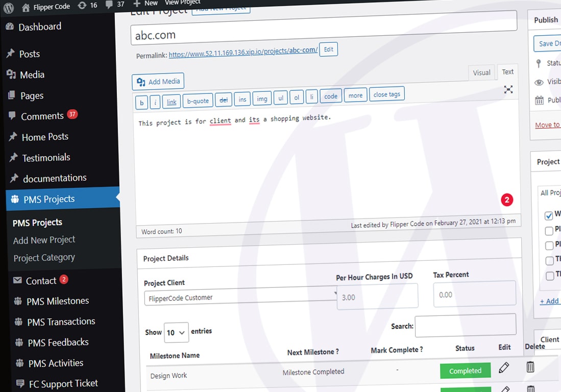Viewport: 561px width, 392px height.
Task: Open the PMS Projects menu
Action: point(63,199)
